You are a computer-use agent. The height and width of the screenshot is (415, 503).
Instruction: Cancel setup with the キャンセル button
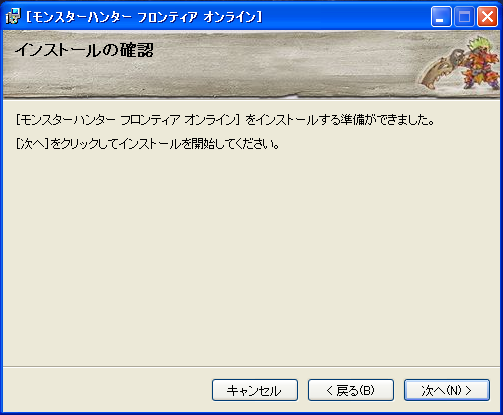click(255, 390)
